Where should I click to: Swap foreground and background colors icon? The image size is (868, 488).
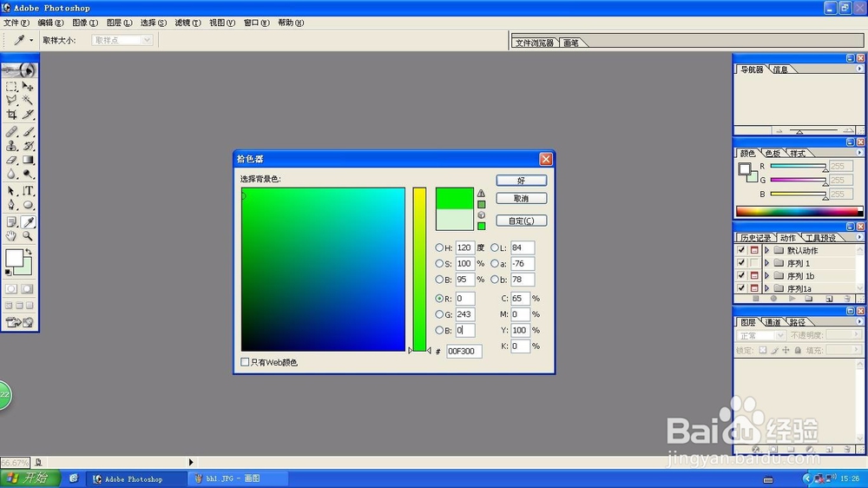[29, 252]
